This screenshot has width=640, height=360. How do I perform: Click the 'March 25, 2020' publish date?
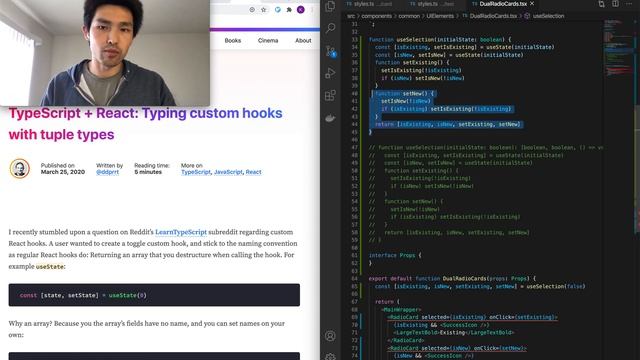(x=63, y=172)
